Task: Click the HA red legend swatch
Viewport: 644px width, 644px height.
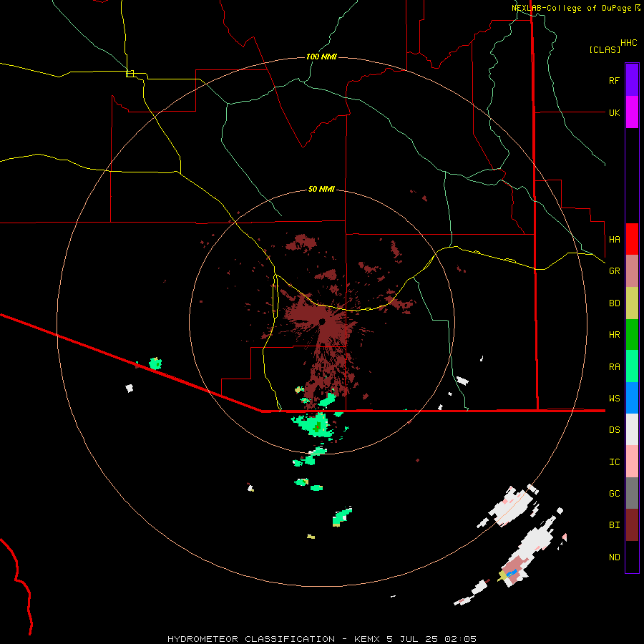Action: point(632,239)
